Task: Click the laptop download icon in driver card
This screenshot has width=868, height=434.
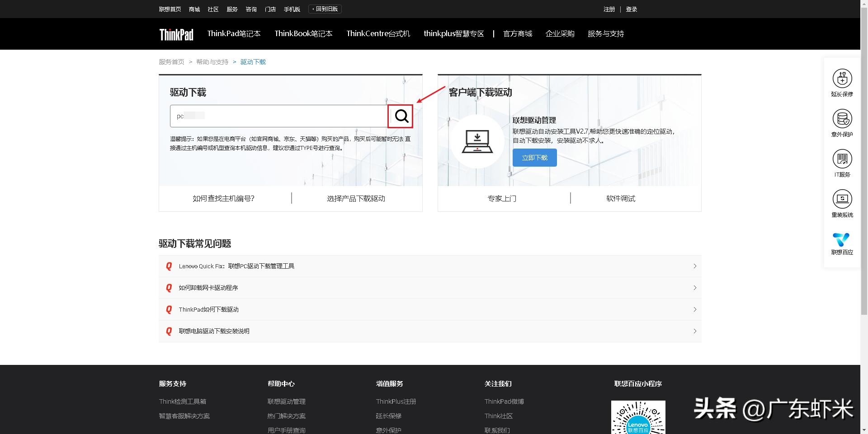Action: coord(477,140)
